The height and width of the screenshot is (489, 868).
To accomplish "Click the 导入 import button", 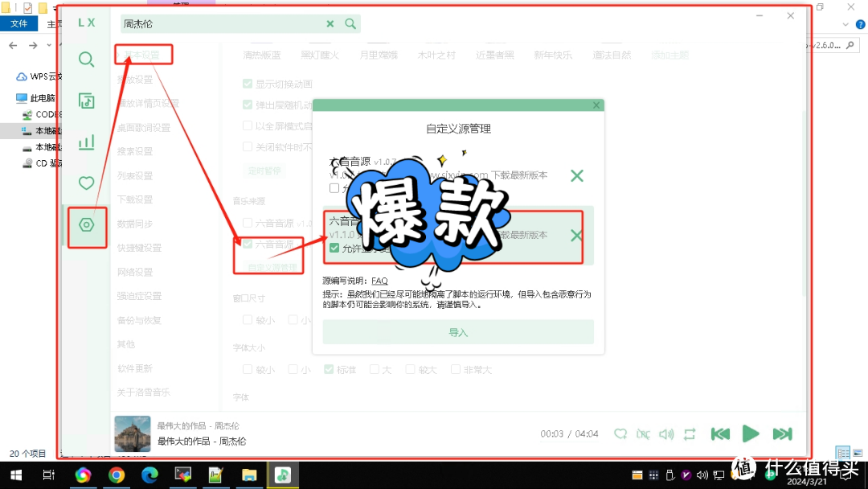I will pos(458,332).
